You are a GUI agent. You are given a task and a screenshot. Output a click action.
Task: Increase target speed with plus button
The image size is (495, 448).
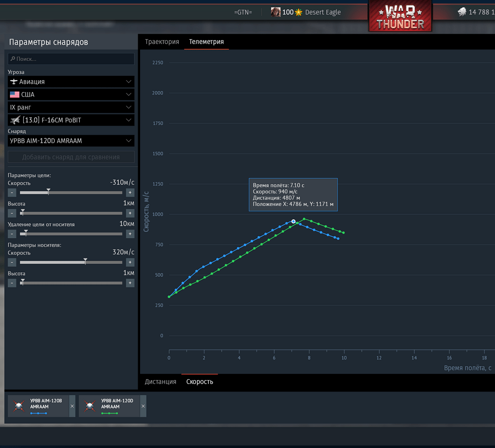130,193
